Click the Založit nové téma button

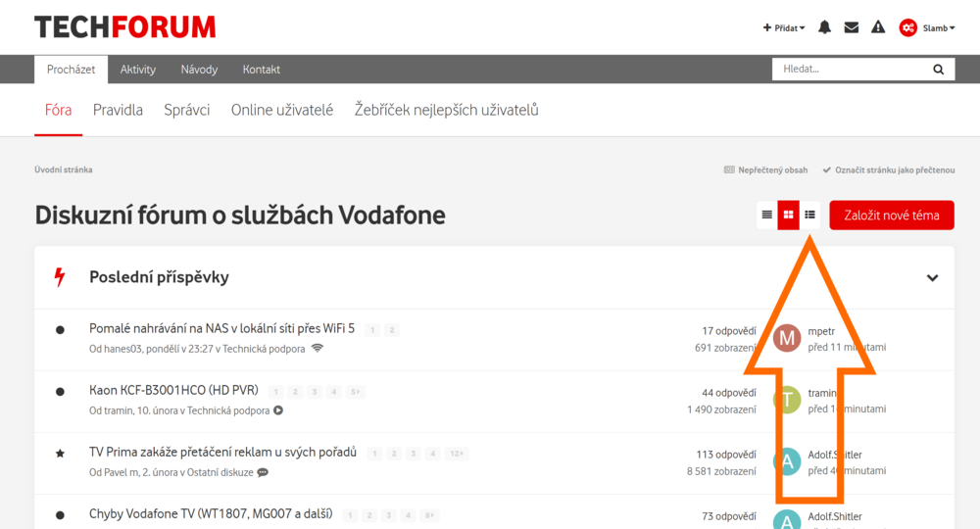coord(891,216)
